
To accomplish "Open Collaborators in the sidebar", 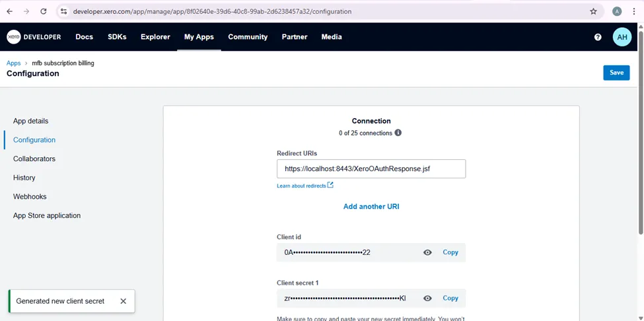I will coord(34,159).
